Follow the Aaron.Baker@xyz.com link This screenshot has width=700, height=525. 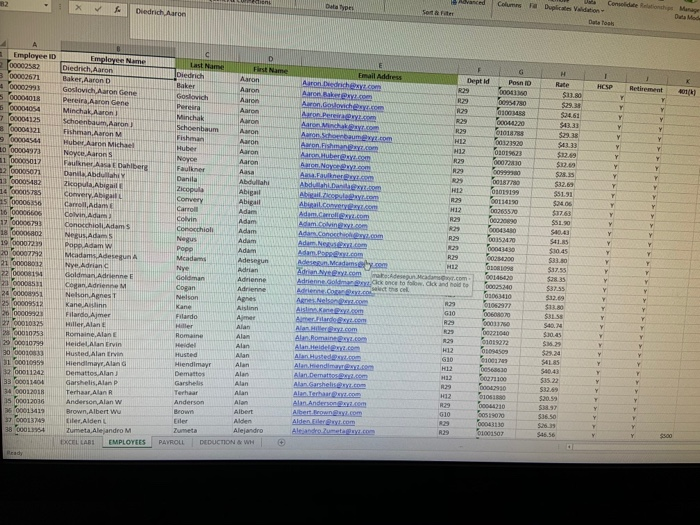337,95
